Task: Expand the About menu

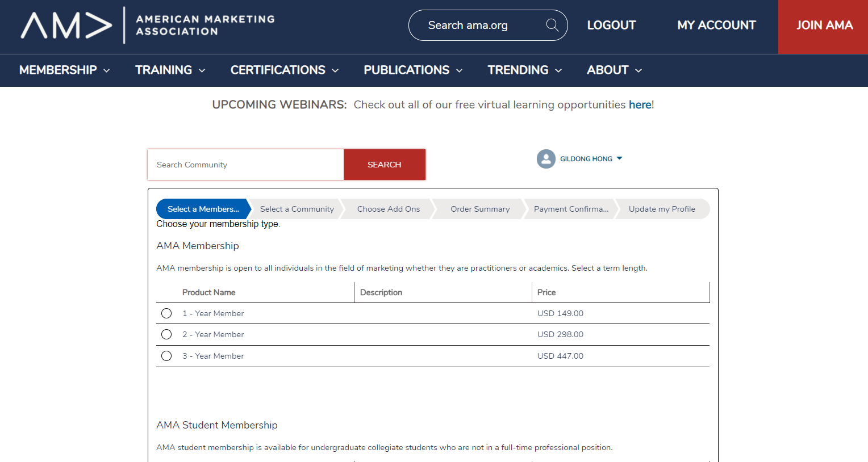Action: coord(614,70)
